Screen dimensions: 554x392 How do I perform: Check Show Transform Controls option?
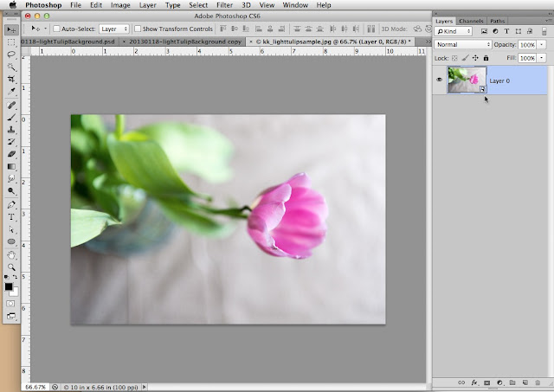tap(138, 29)
